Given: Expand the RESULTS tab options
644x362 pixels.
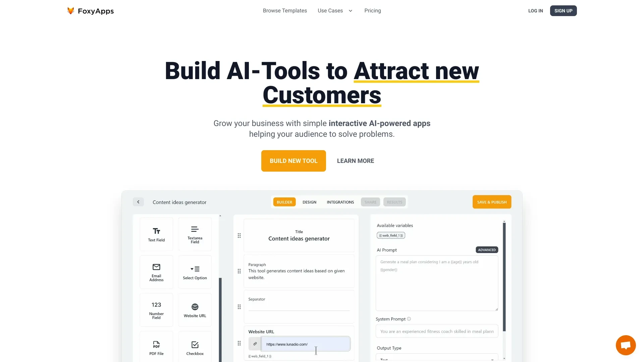Looking at the screenshot, I should coord(394,201).
